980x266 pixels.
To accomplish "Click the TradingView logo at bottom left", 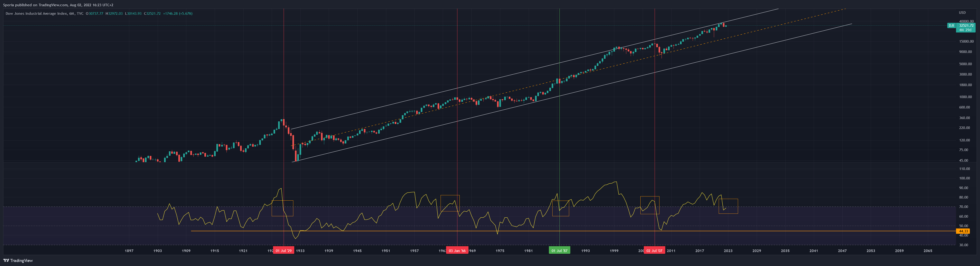I will click(18, 261).
